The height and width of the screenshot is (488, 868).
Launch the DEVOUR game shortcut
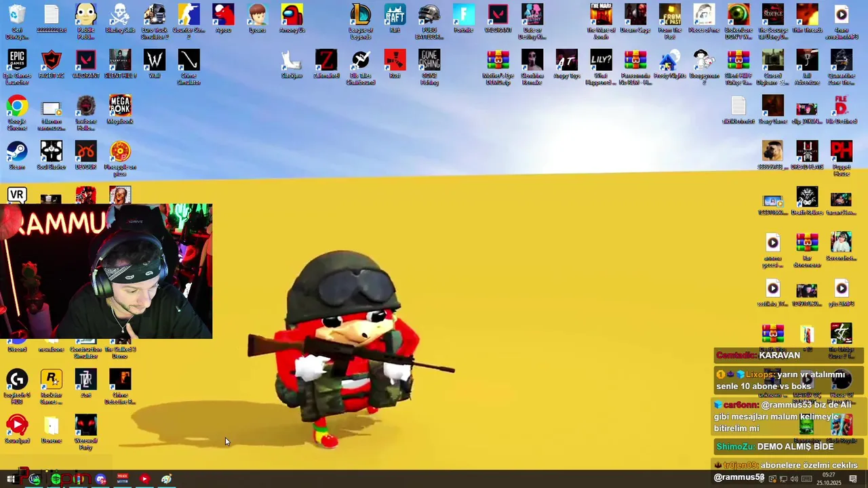pos(85,155)
